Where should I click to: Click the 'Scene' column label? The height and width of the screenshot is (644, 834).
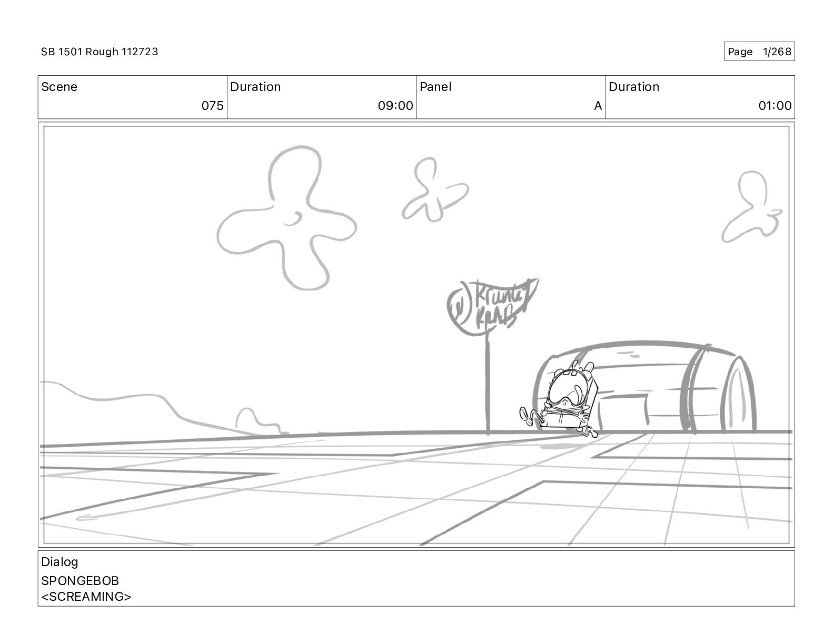click(x=59, y=87)
